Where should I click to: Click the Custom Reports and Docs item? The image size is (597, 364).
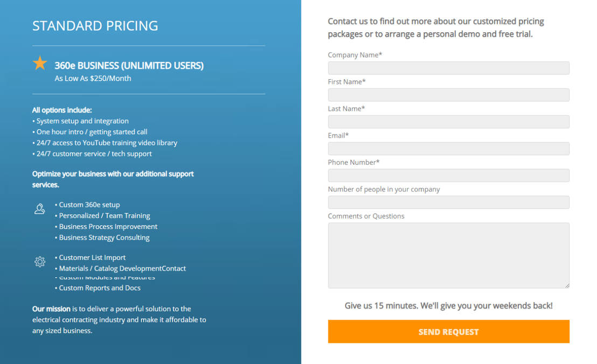pos(100,288)
